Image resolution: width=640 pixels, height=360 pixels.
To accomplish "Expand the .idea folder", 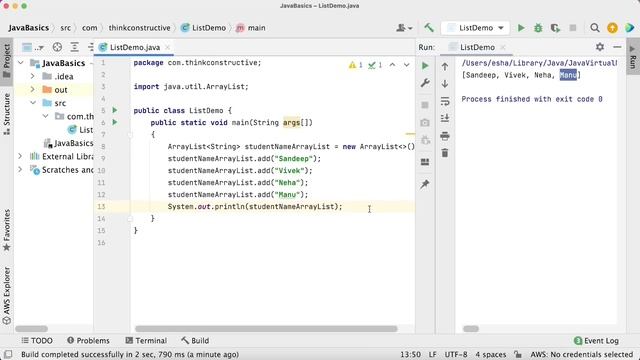I will [x=33, y=76].
